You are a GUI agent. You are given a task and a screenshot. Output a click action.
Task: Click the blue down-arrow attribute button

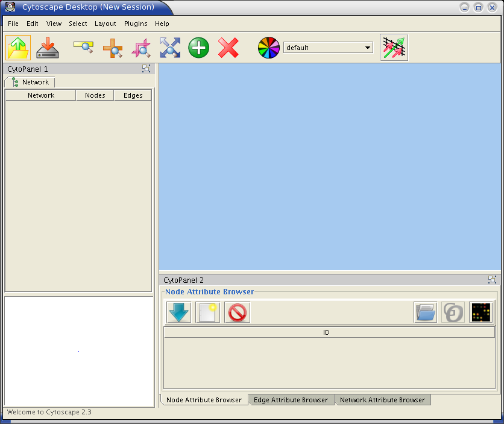(x=178, y=312)
